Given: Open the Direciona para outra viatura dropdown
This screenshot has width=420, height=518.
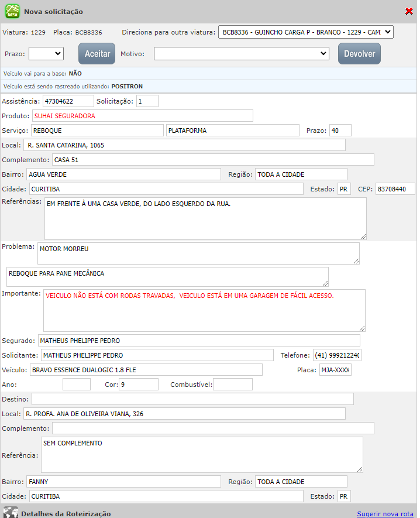Looking at the screenshot, I should tap(305, 32).
